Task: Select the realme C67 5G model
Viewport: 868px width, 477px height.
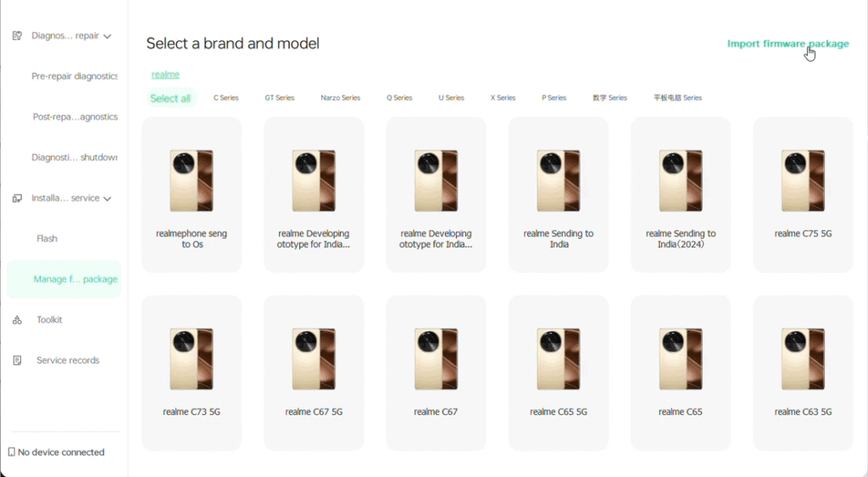Action: coord(314,373)
